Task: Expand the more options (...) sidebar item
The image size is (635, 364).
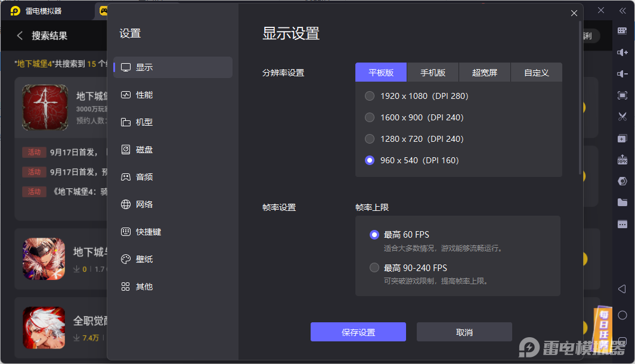Action: click(x=622, y=223)
